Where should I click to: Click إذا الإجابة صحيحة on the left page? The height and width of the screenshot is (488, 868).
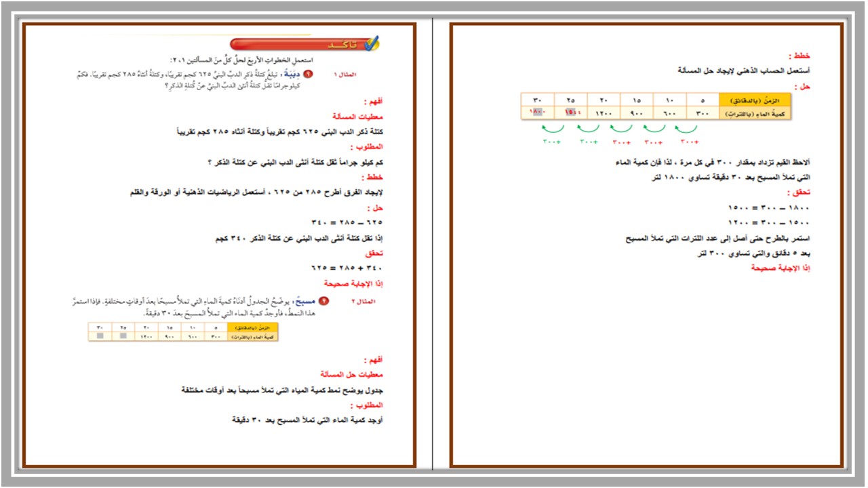353,283
